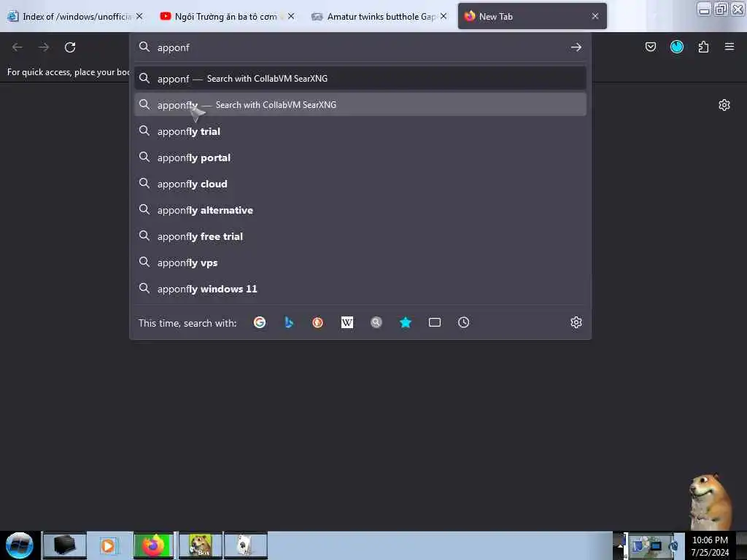Image resolution: width=747 pixels, height=560 pixels.
Task: Show hidden system tray icons arrow
Action: point(620,545)
